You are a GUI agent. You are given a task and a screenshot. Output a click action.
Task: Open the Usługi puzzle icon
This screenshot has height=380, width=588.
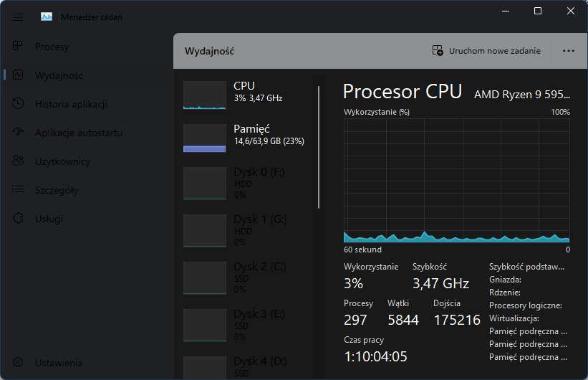(18, 218)
